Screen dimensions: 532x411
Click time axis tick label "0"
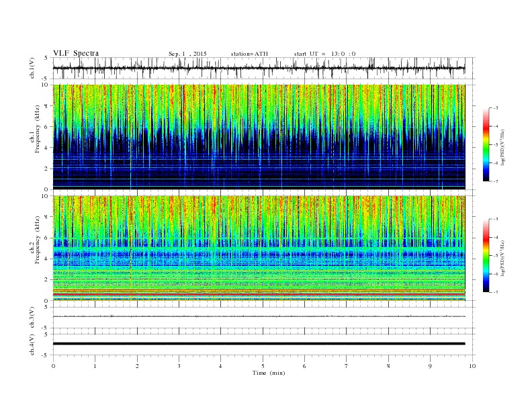(53, 366)
